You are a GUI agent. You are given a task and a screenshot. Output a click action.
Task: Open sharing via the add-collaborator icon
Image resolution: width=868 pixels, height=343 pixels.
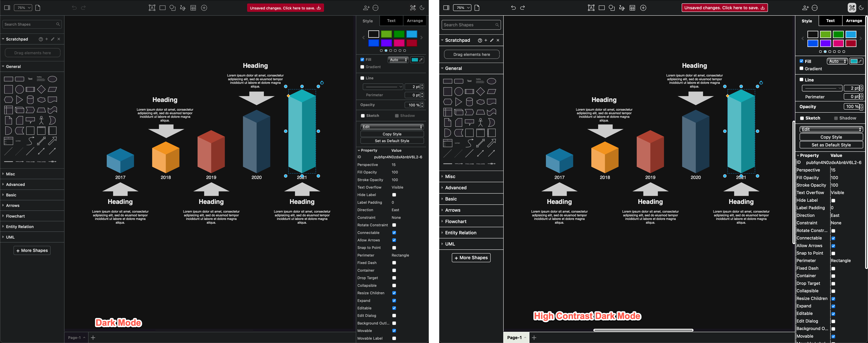(x=366, y=8)
